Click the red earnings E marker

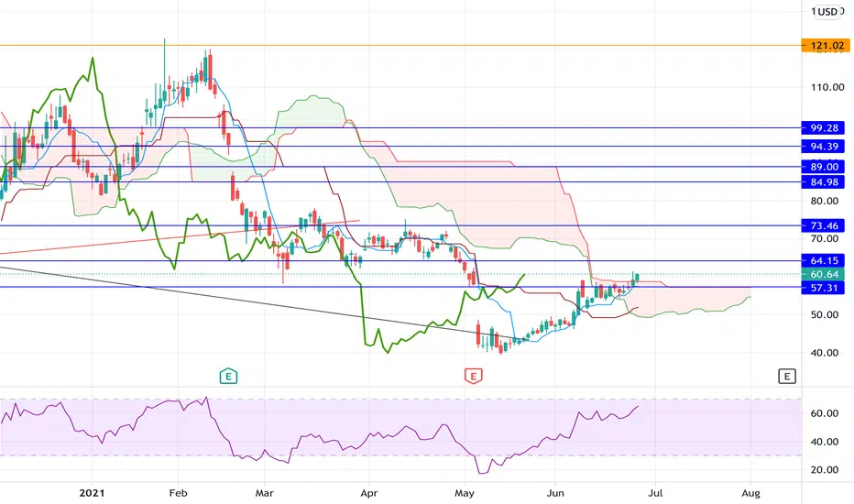(x=474, y=376)
